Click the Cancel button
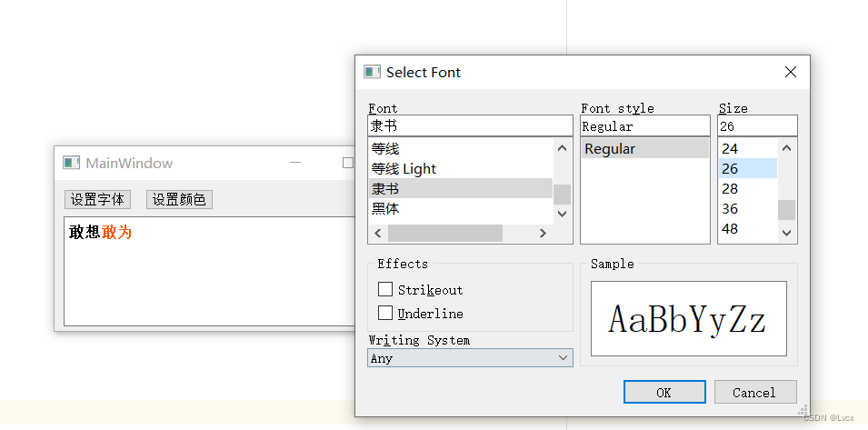This screenshot has height=430, width=868. click(x=755, y=393)
